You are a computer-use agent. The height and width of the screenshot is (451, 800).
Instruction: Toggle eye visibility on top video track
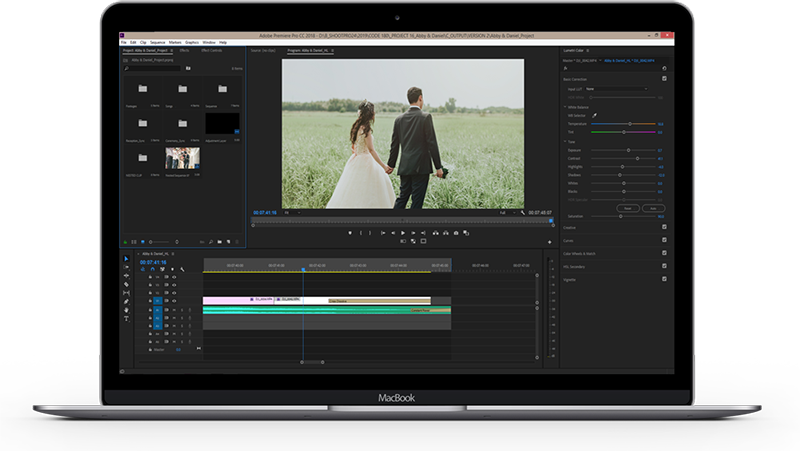click(x=174, y=277)
